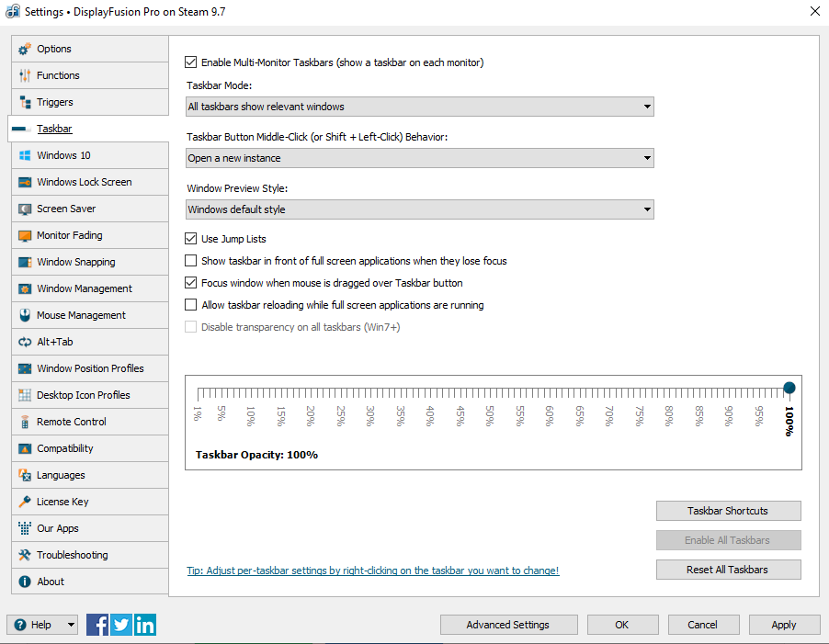Disable the Multi-Monitor Taskbars checkbox
Image resolution: width=829 pixels, height=644 pixels.
point(191,62)
